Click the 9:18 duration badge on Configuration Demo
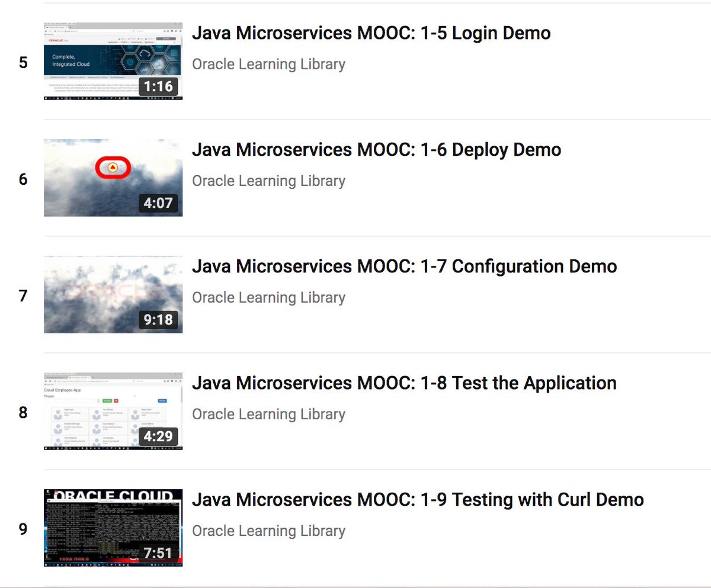The height and width of the screenshot is (588, 711). [160, 320]
